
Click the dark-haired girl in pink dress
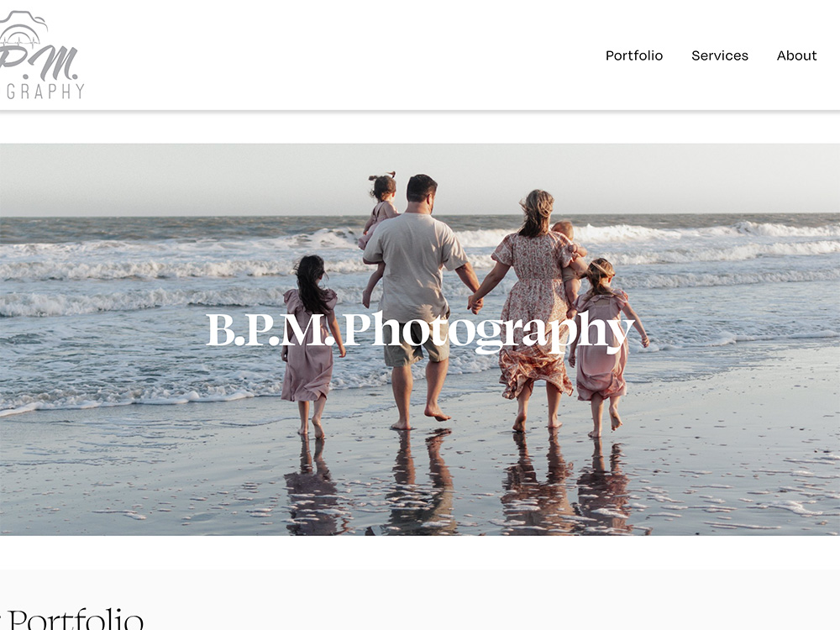click(312, 343)
